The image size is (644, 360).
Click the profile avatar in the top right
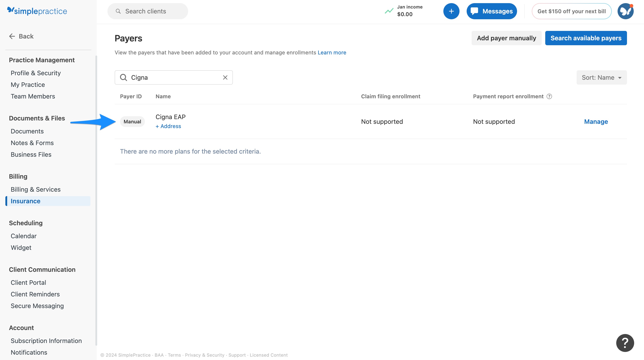(625, 11)
